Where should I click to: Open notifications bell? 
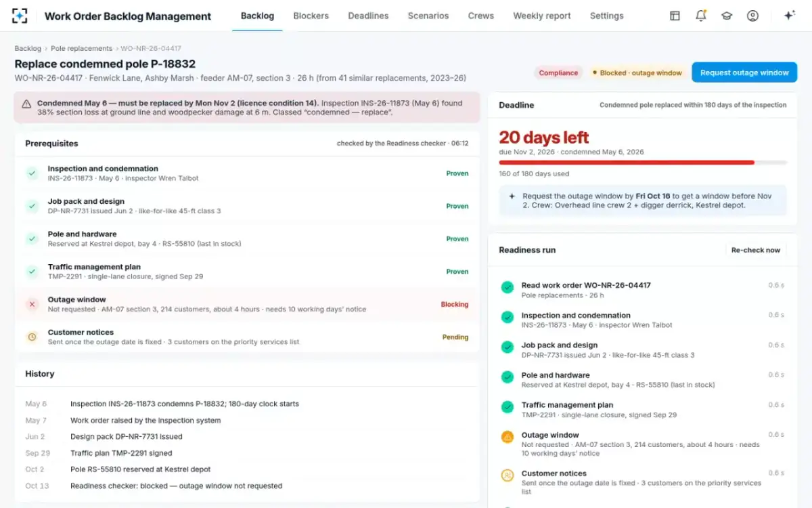click(x=701, y=16)
